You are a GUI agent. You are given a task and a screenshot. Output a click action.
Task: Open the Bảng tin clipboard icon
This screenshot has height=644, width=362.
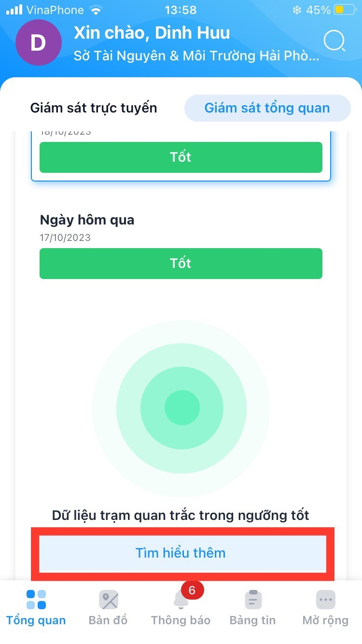click(253, 600)
